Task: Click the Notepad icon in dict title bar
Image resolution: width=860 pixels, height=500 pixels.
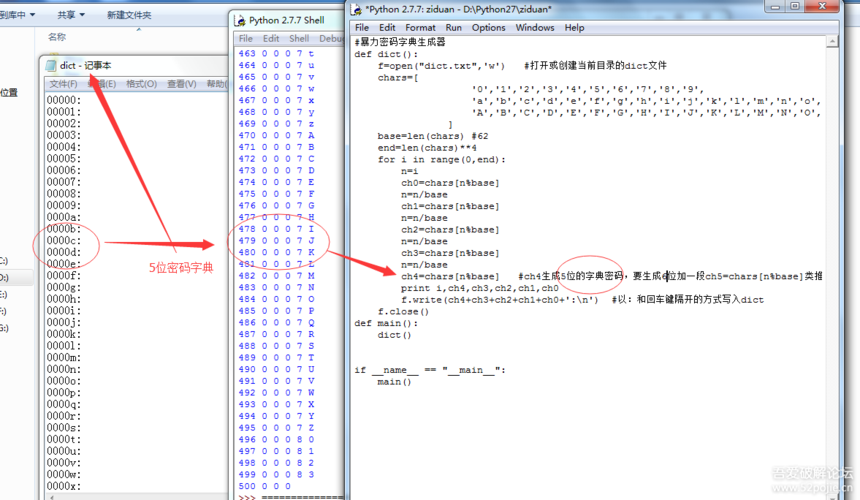Action: (x=51, y=65)
